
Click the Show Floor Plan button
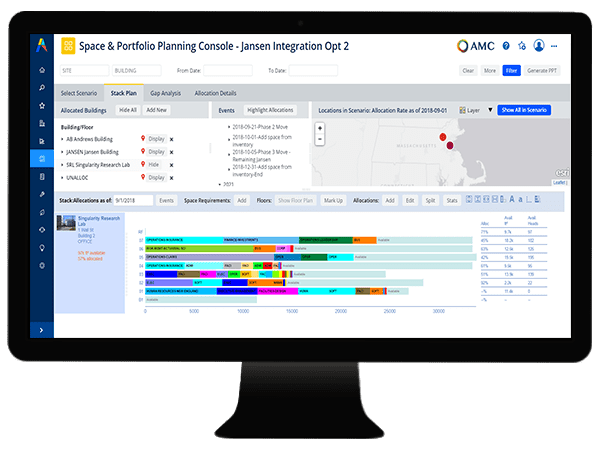point(295,201)
